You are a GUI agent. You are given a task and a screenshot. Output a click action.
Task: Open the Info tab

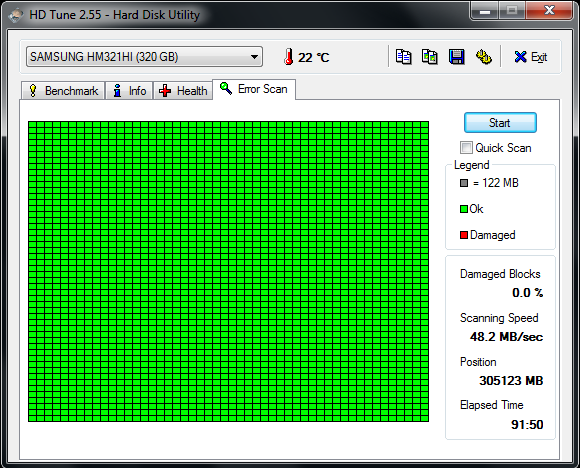point(129,90)
